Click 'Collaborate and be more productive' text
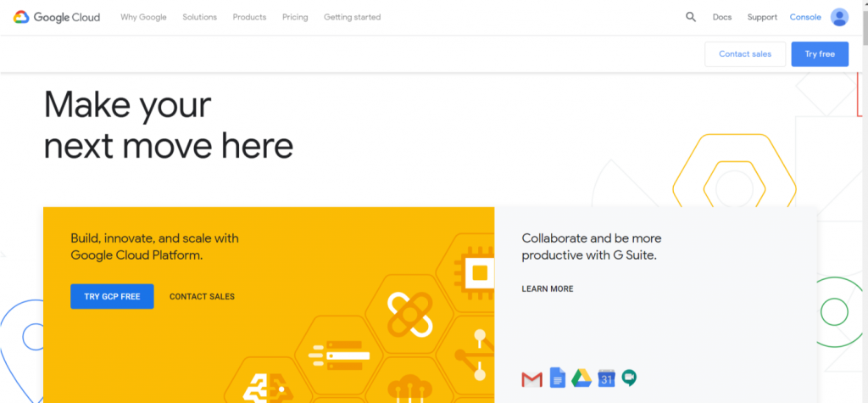 coord(591,247)
